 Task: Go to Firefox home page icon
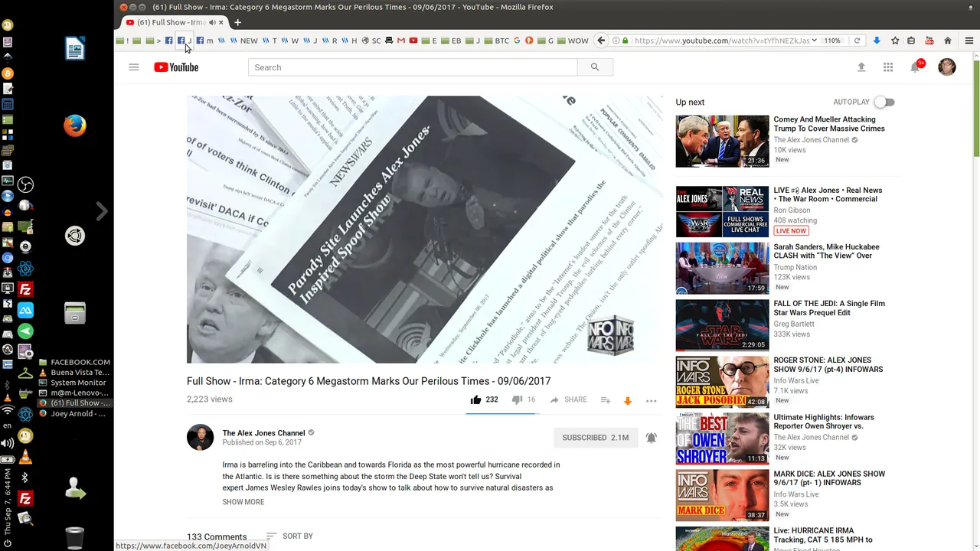click(x=948, y=41)
